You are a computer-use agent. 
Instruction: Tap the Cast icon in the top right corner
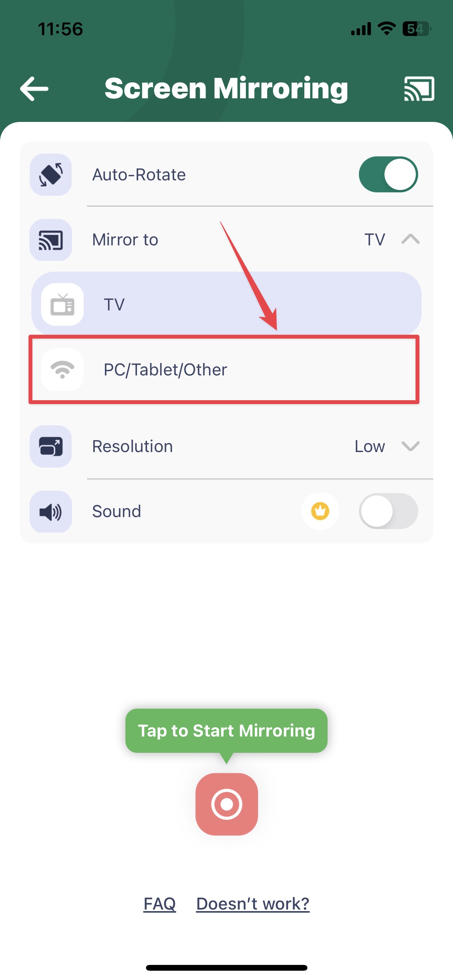(419, 88)
